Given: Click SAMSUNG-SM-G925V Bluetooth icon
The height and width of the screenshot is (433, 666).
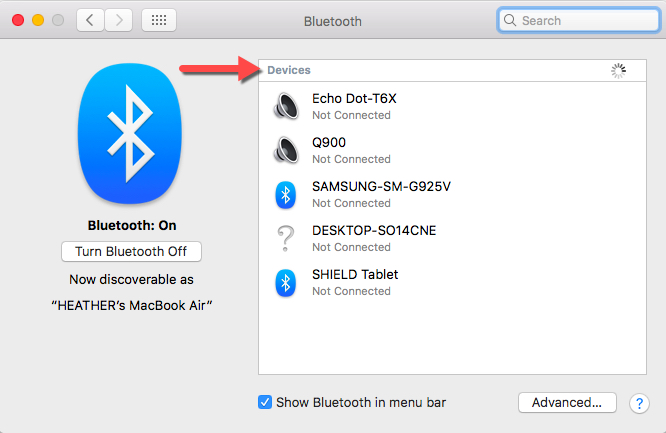Looking at the screenshot, I should pos(285,195).
